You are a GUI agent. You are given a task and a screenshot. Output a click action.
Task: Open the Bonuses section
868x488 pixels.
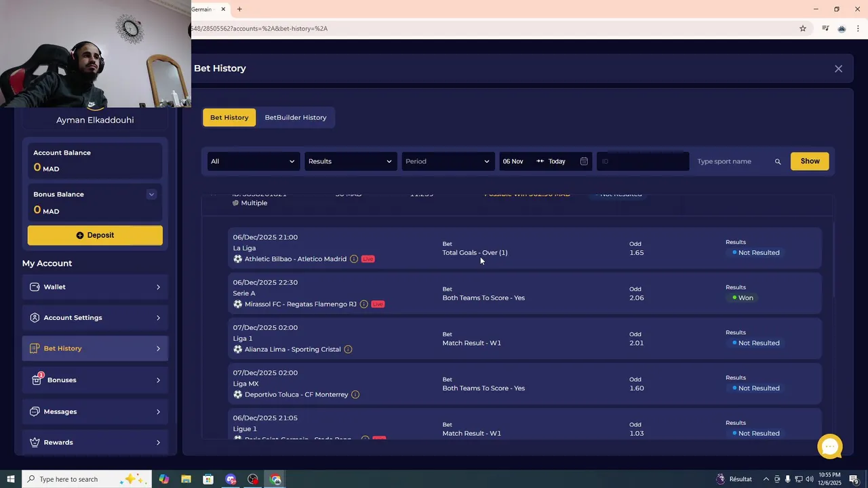(x=95, y=380)
